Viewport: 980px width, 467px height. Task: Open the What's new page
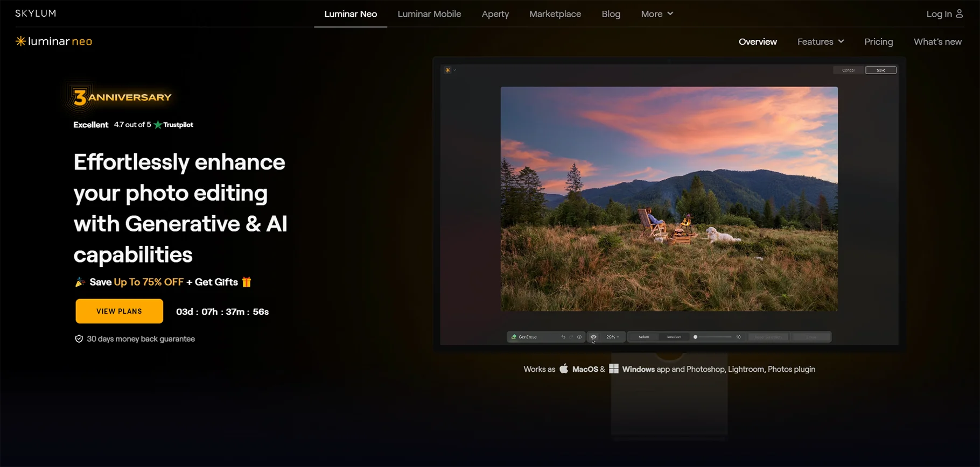click(937, 41)
